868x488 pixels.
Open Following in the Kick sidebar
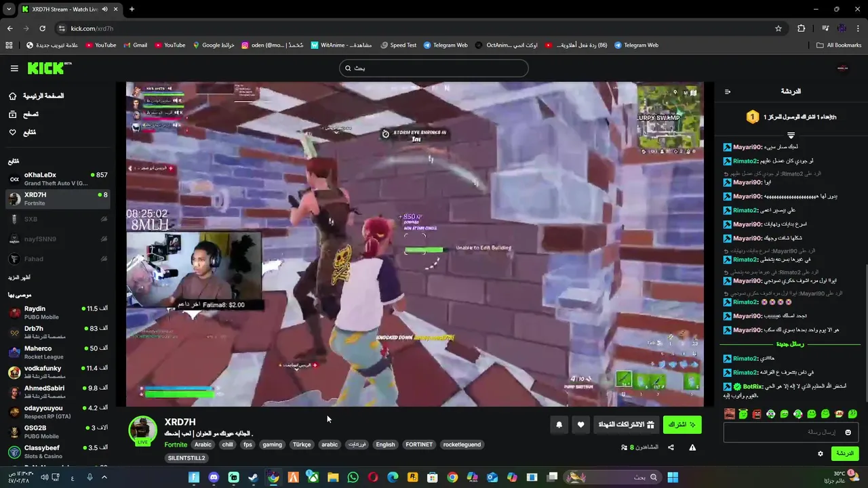click(22, 132)
